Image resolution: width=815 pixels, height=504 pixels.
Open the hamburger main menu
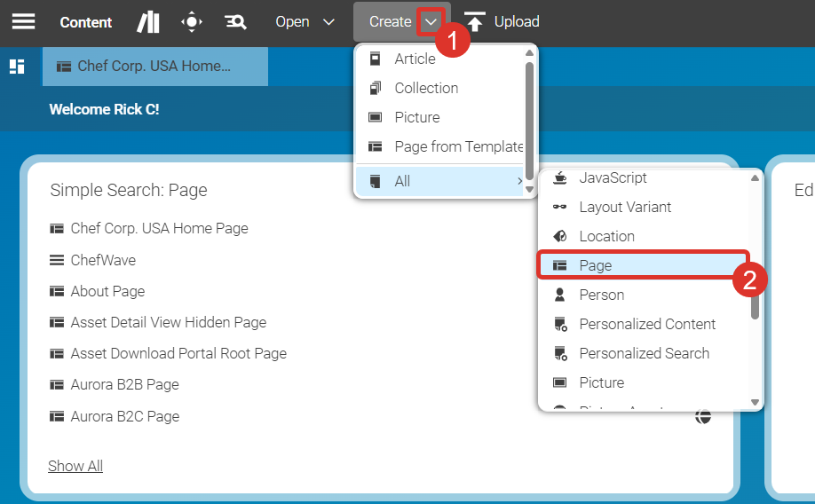(23, 21)
